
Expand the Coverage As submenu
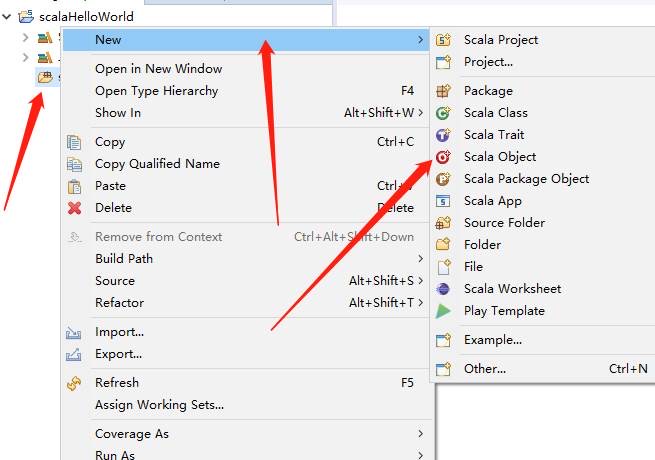421,434
